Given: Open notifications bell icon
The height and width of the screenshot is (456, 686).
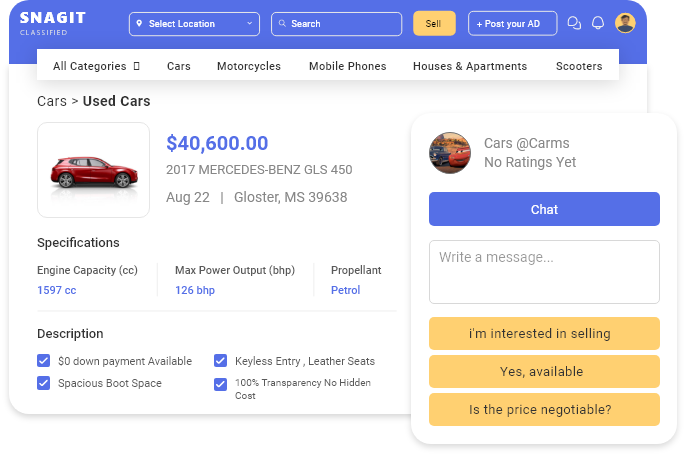Looking at the screenshot, I should tap(598, 23).
